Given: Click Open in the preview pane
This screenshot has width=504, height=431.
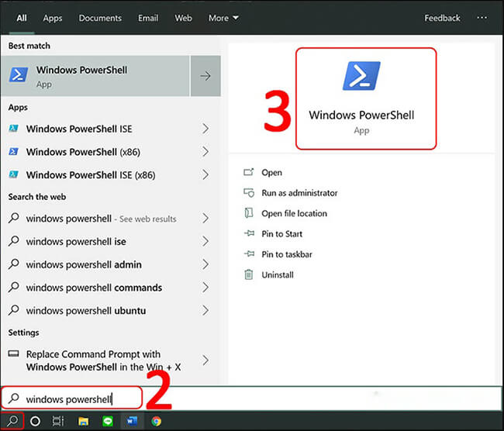Looking at the screenshot, I should pos(271,173).
